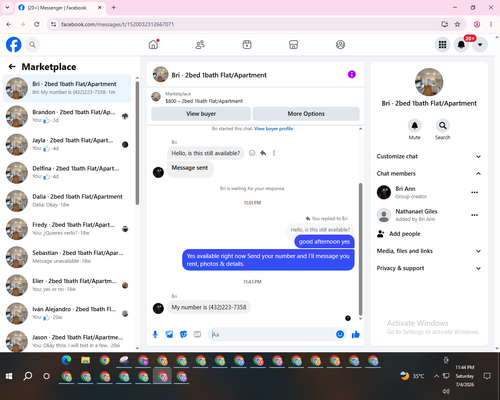Open Chrome three-dot menu
Viewport: 500px width, 400px height.
coord(491,24)
